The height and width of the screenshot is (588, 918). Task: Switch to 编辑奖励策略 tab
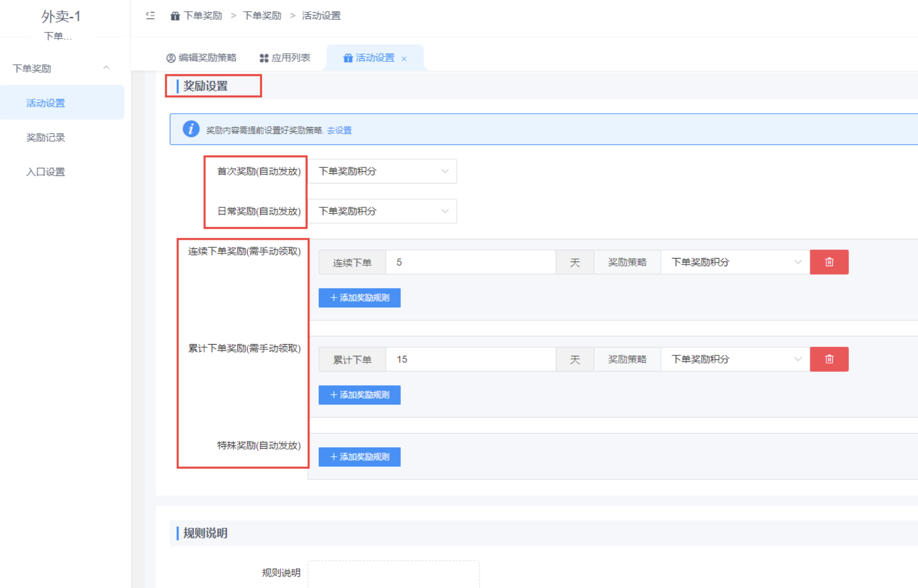(201, 58)
